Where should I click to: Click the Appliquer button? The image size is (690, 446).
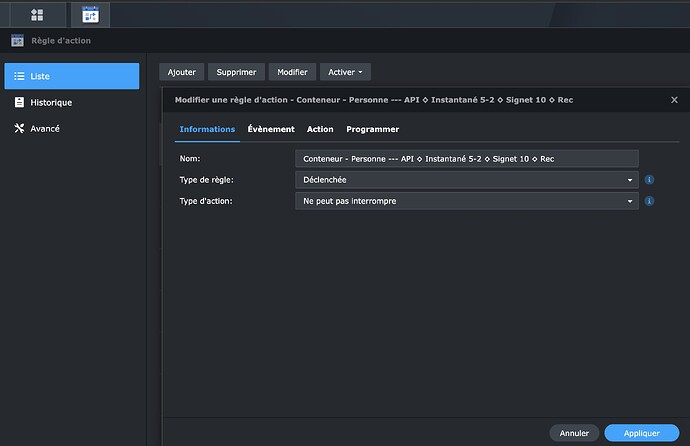(640, 433)
